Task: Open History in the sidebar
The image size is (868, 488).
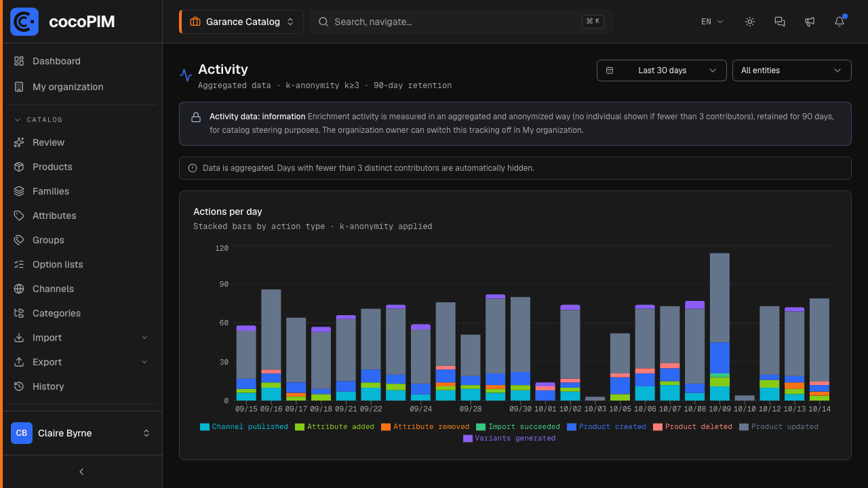Action: tap(81, 386)
